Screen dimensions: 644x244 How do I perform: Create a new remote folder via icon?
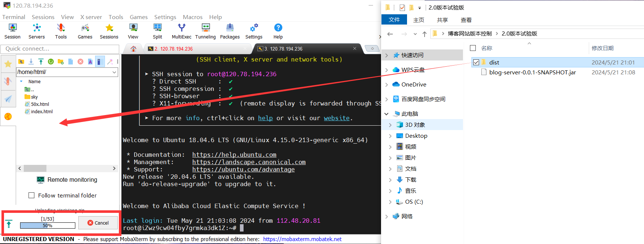tap(61, 62)
